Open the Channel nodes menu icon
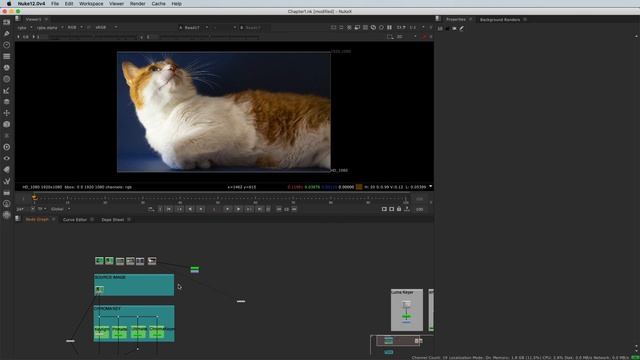This screenshot has width=640, height=360. point(7,56)
